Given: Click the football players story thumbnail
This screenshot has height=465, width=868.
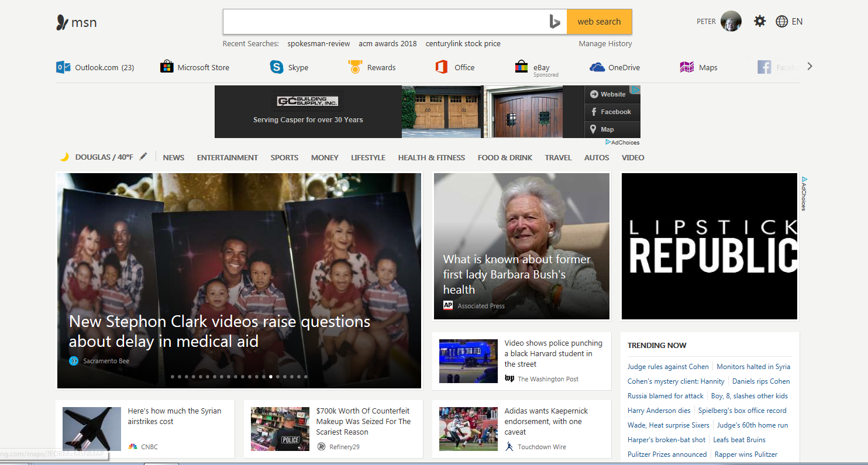Looking at the screenshot, I should coord(469,429).
